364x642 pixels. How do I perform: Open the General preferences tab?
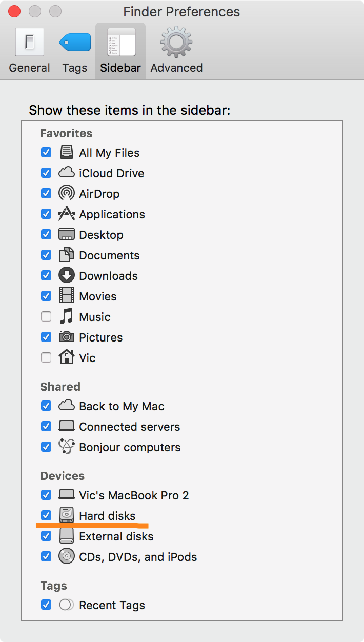[x=29, y=50]
